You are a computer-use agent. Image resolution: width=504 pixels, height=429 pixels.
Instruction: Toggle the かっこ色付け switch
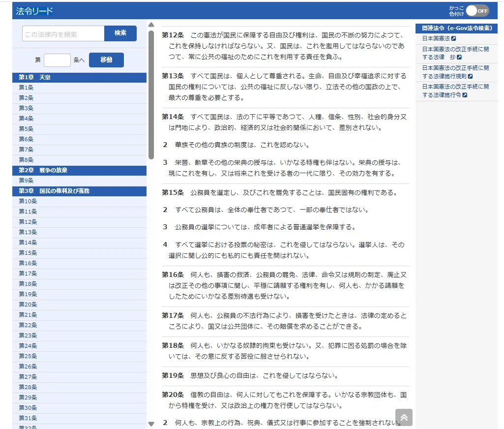click(x=477, y=11)
